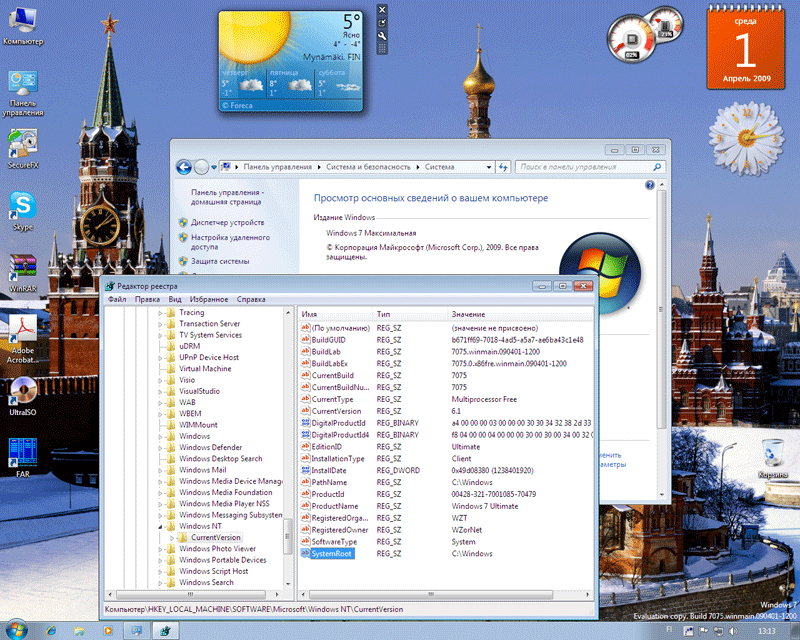The image size is (800, 640).
Task: Click the Диспетчер устройств link
Action: [228, 223]
